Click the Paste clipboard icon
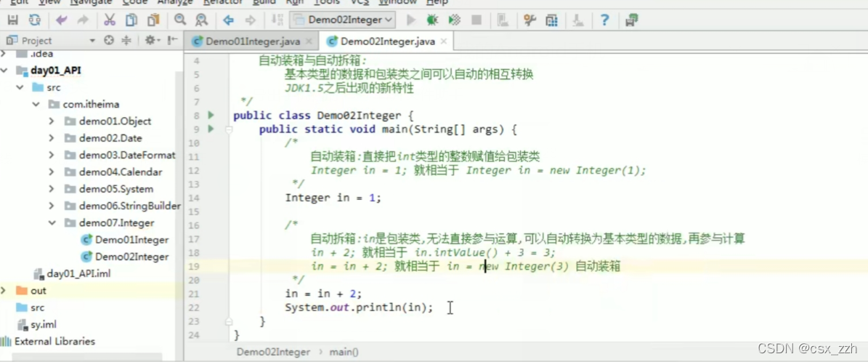 (x=153, y=20)
